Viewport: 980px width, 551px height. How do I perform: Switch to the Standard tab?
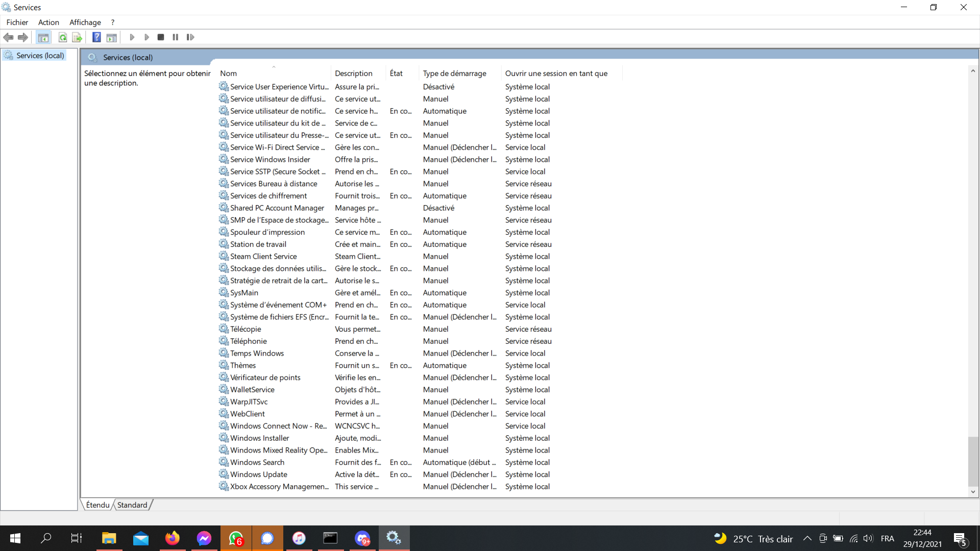(x=132, y=505)
